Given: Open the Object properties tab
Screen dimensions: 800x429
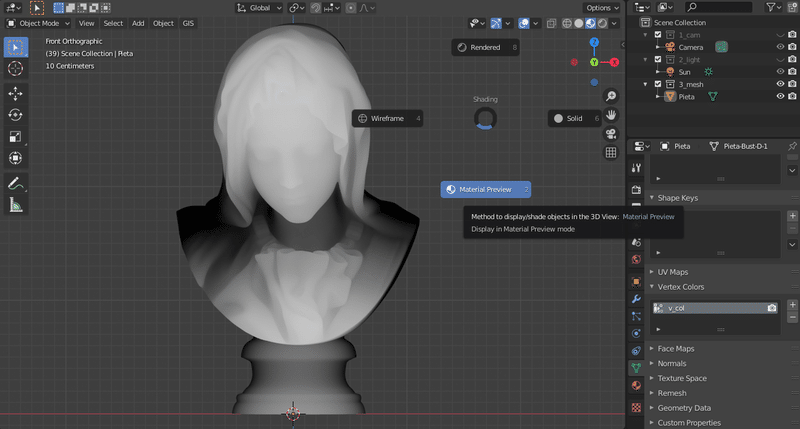Looking at the screenshot, I should tap(636, 281).
